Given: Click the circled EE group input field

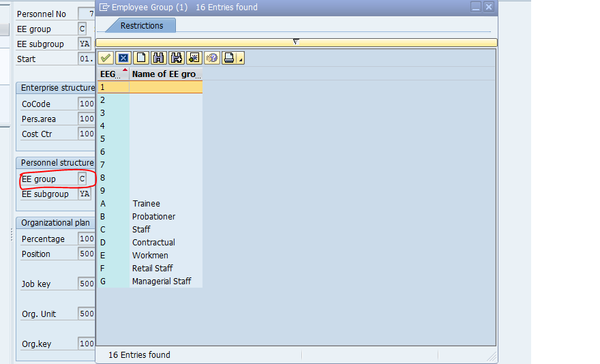Looking at the screenshot, I should (x=82, y=179).
